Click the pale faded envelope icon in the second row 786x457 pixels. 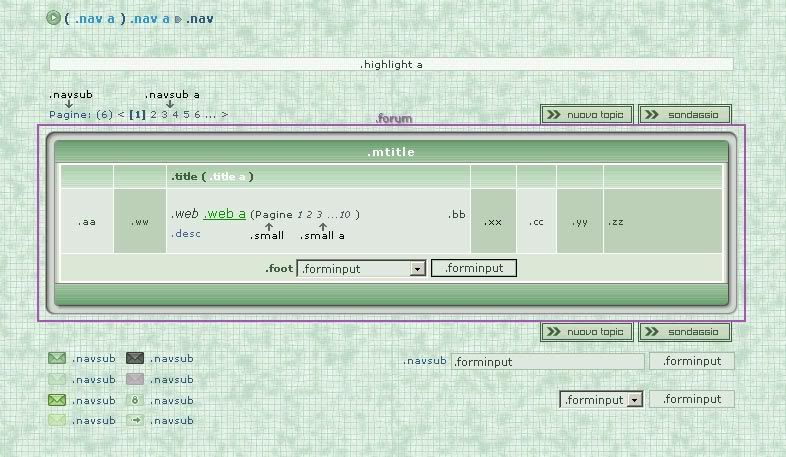57,379
